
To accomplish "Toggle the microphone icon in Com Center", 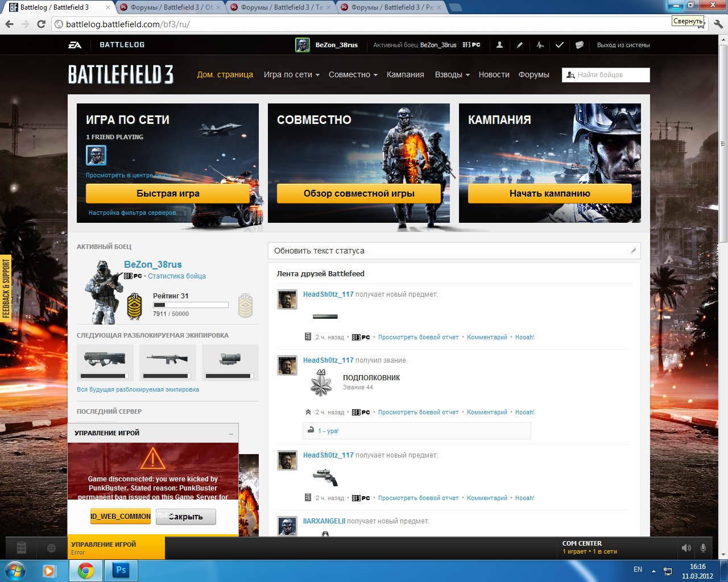I will (703, 548).
